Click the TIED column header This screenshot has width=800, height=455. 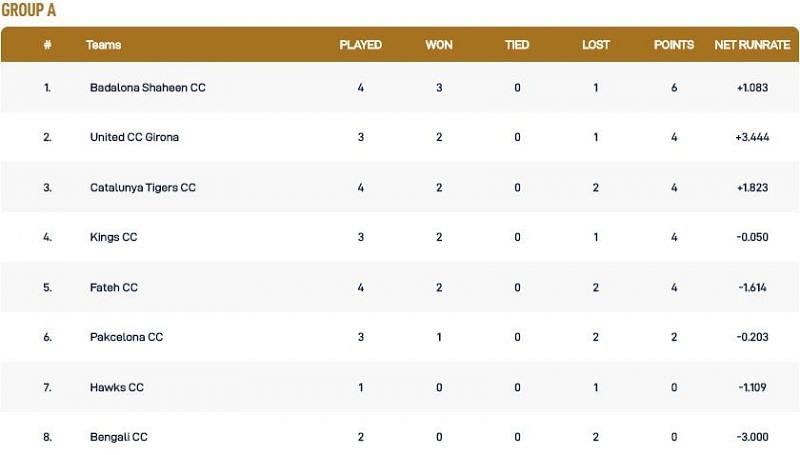point(517,45)
